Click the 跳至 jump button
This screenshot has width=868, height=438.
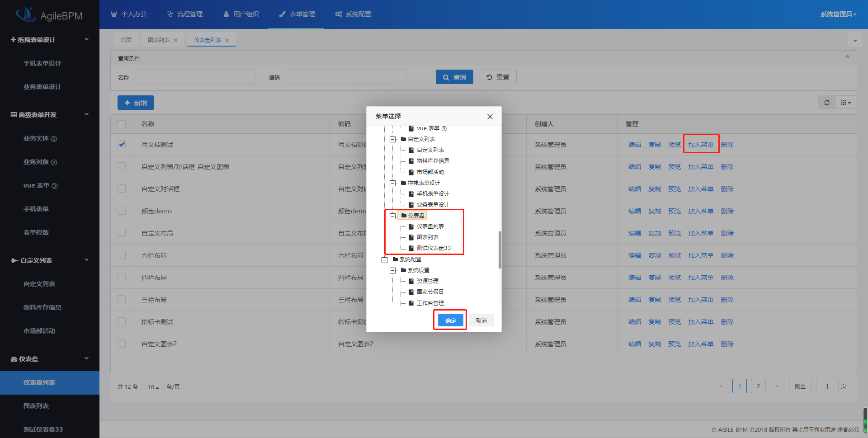pyautogui.click(x=800, y=386)
